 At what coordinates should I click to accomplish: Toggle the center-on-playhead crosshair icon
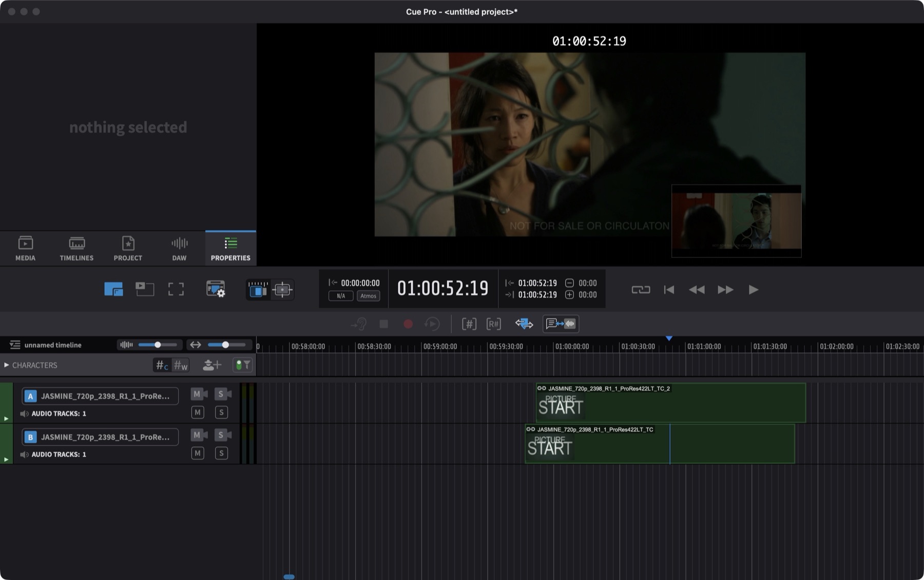282,290
